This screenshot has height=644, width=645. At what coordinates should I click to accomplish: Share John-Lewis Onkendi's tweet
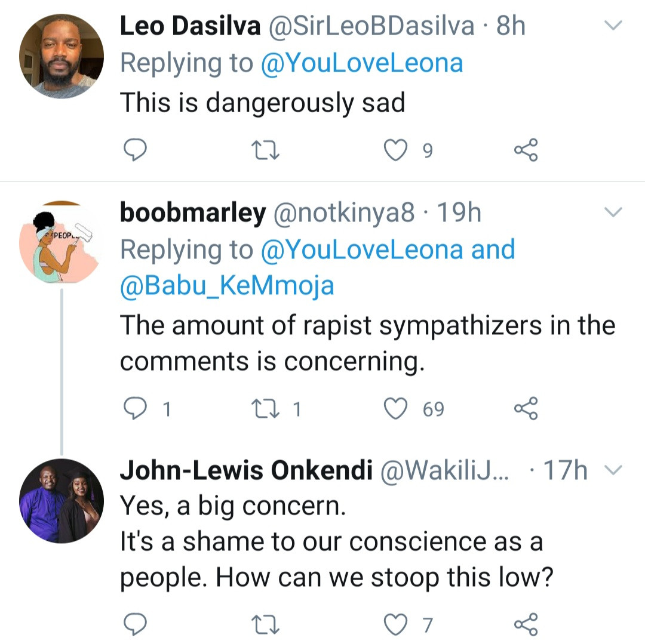[x=526, y=624]
